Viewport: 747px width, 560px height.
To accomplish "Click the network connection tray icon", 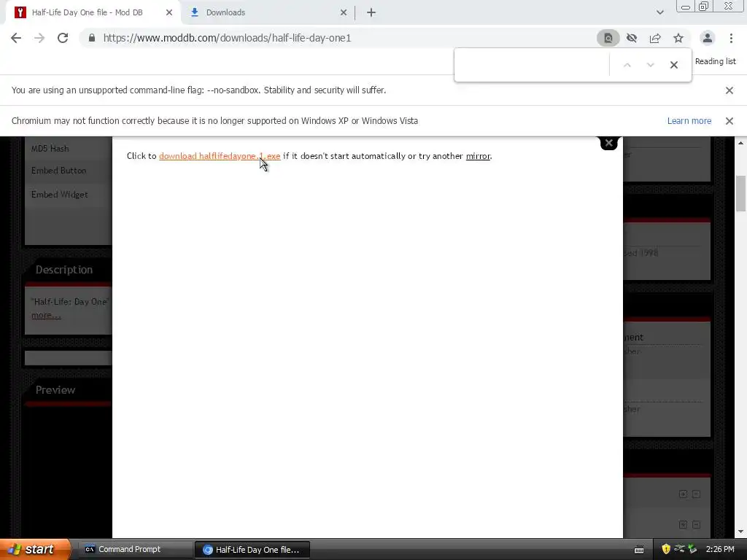I will click(679, 549).
